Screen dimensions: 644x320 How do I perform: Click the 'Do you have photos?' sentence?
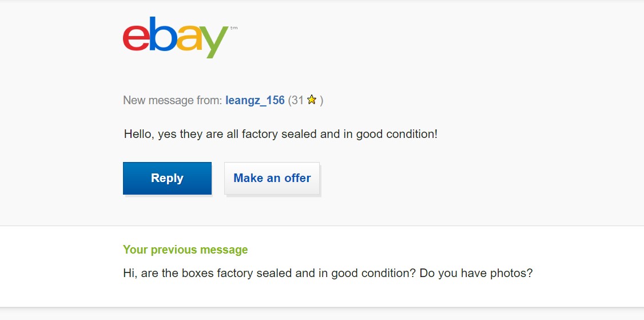coord(476,273)
